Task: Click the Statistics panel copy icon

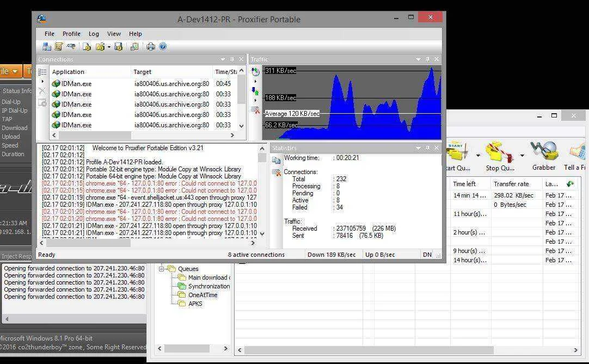Action: pos(277,161)
